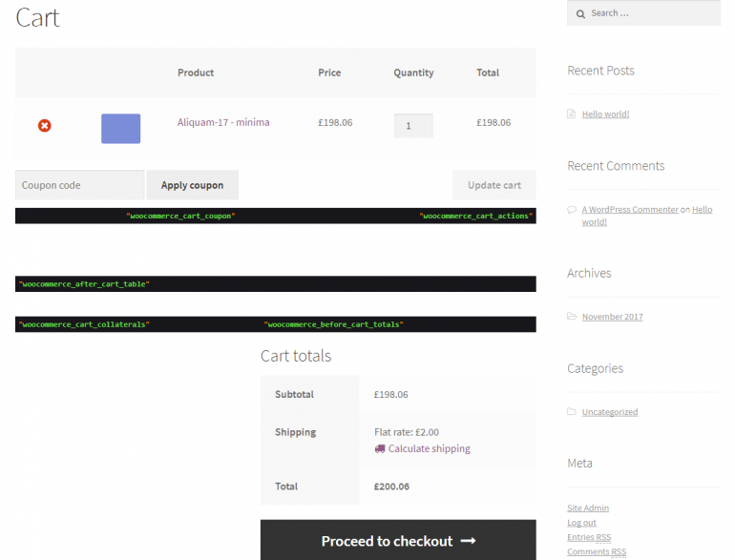The height and width of the screenshot is (560, 735).
Task: Click the truck icon beside Calculate shipping
Action: click(x=380, y=448)
